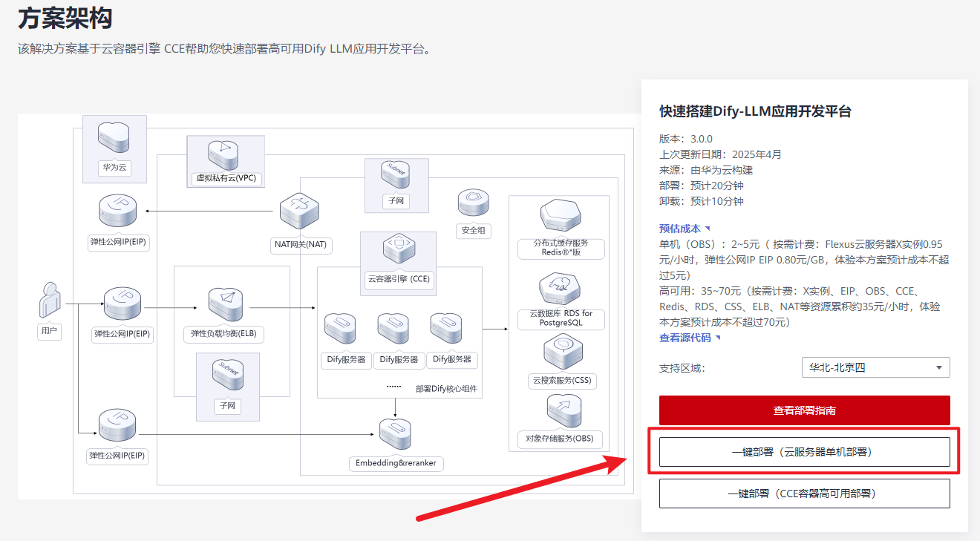
Task: Expand the 查看源代码 link
Action: [x=690, y=338]
